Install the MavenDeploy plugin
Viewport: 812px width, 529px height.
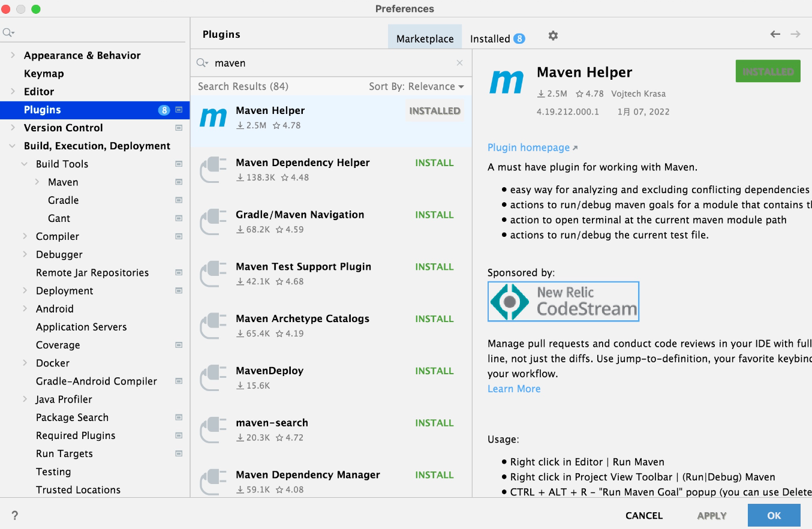pyautogui.click(x=434, y=371)
